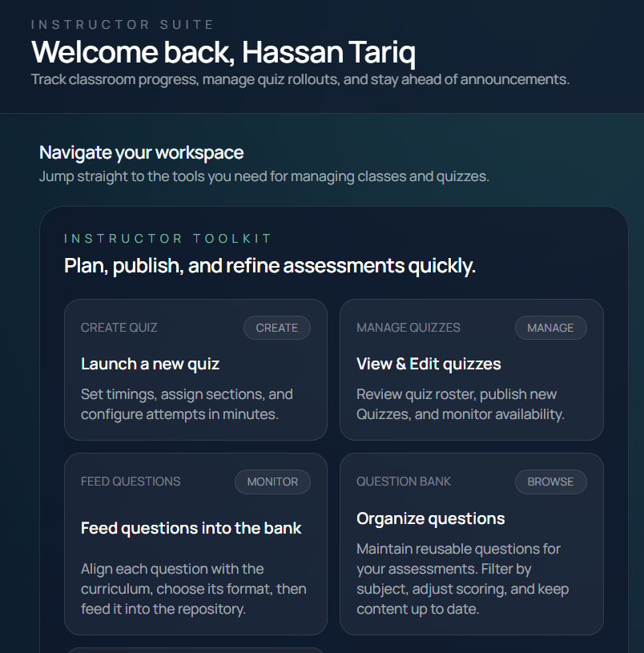This screenshot has width=644, height=653.
Task: Hit the BROWSE pill button
Action: point(550,482)
